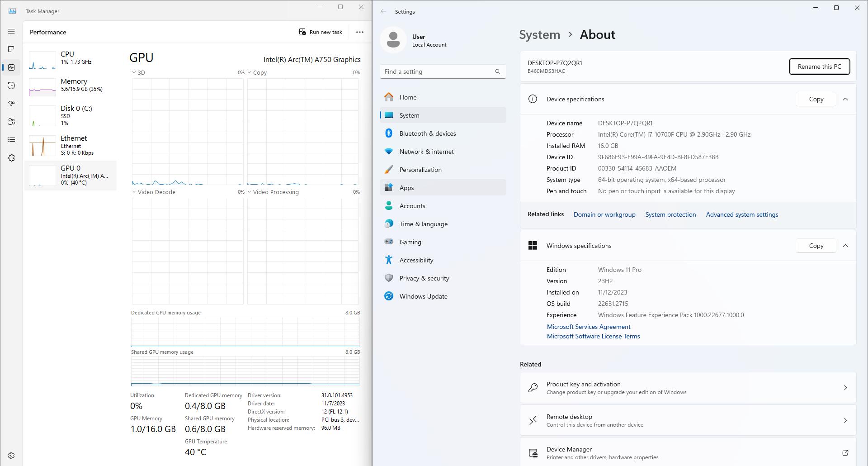Open Microsoft Software License Terms link
The width and height of the screenshot is (868, 466).
coord(593,336)
